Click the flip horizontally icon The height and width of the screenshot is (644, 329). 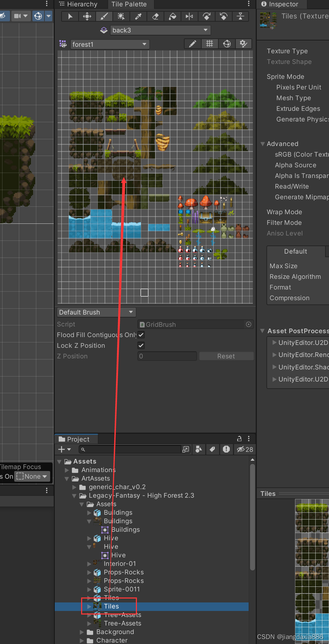tap(190, 16)
